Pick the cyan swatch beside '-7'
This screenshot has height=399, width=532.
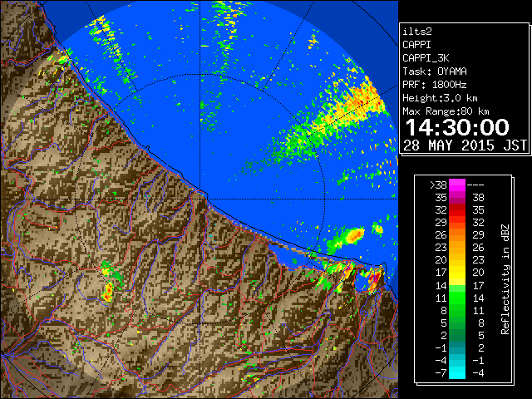click(x=457, y=372)
